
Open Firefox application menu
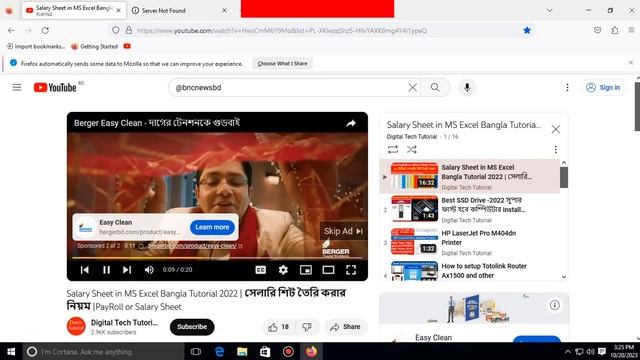pyautogui.click(x=631, y=30)
